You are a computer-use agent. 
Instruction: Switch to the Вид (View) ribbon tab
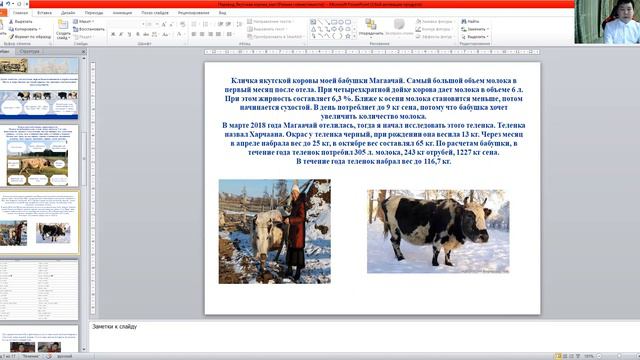point(222,13)
